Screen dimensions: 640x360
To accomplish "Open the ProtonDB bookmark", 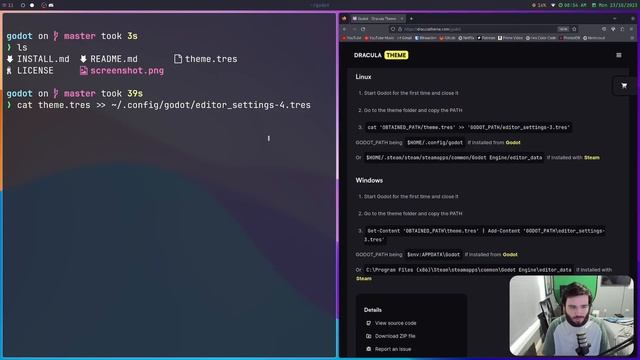I will (570, 38).
